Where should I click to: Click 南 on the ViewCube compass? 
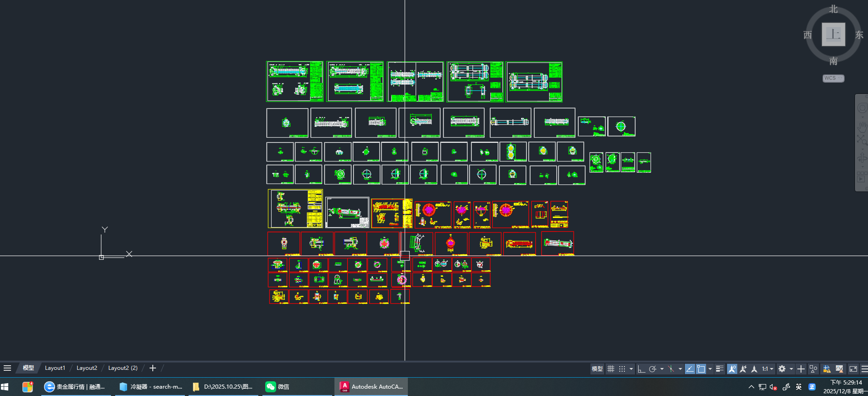(834, 61)
